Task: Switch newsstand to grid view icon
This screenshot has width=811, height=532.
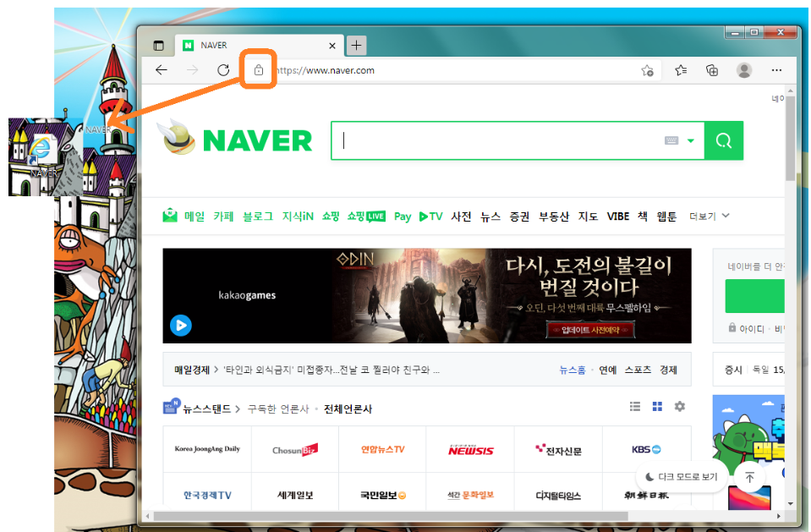Action: point(657,406)
